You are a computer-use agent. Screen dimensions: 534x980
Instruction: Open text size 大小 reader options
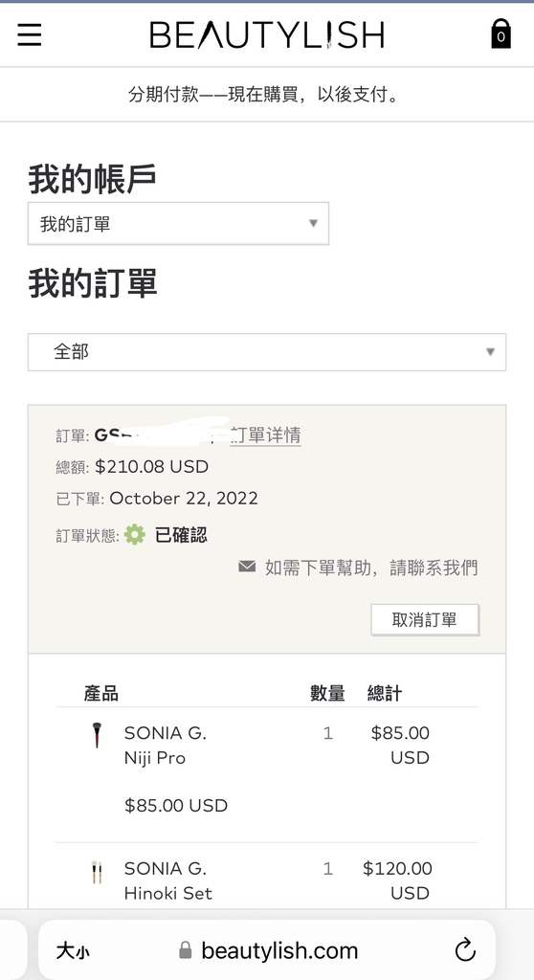click(73, 951)
